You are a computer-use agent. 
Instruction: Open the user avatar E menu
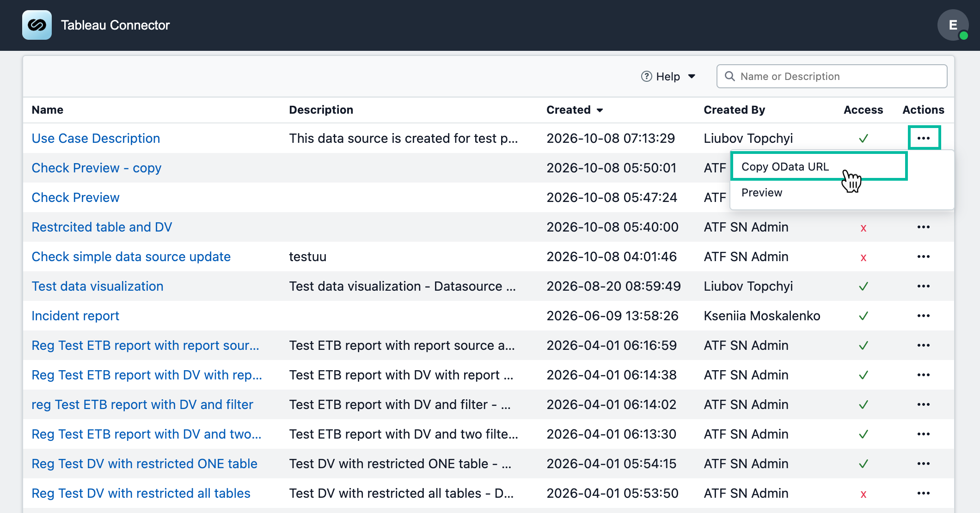(953, 25)
